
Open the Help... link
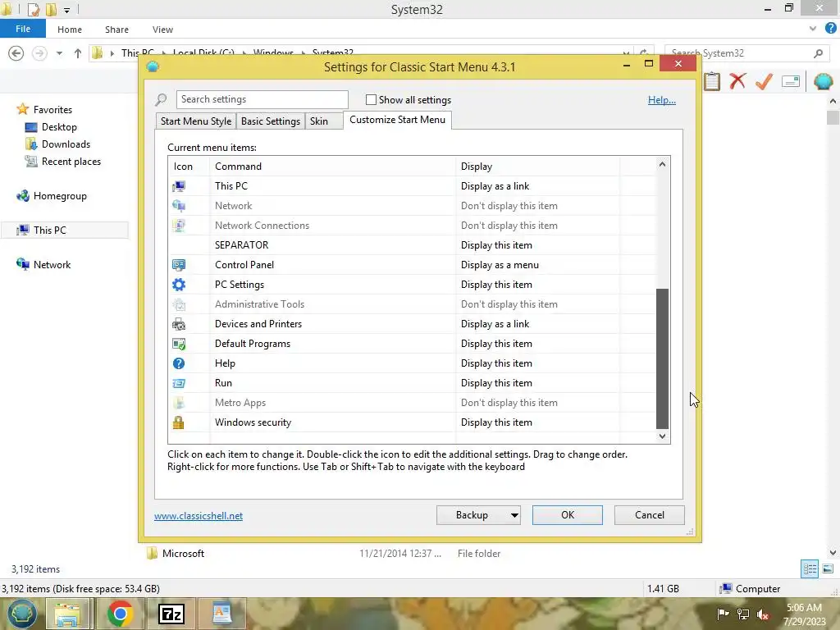click(662, 99)
